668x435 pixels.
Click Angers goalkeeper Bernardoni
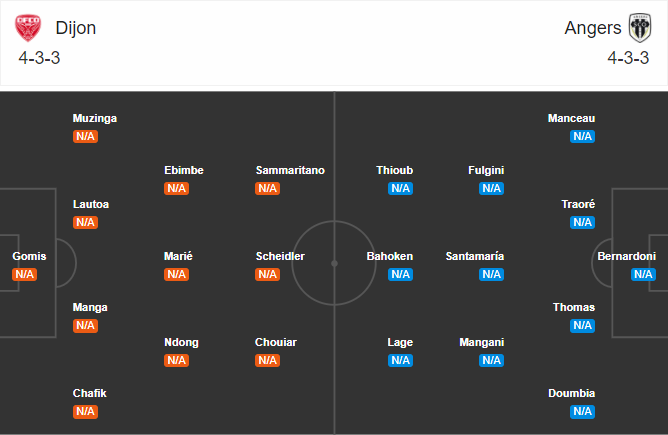coord(626,256)
